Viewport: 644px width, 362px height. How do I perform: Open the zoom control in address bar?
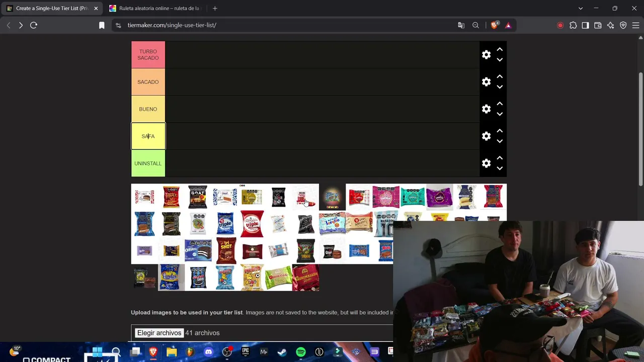(475, 25)
